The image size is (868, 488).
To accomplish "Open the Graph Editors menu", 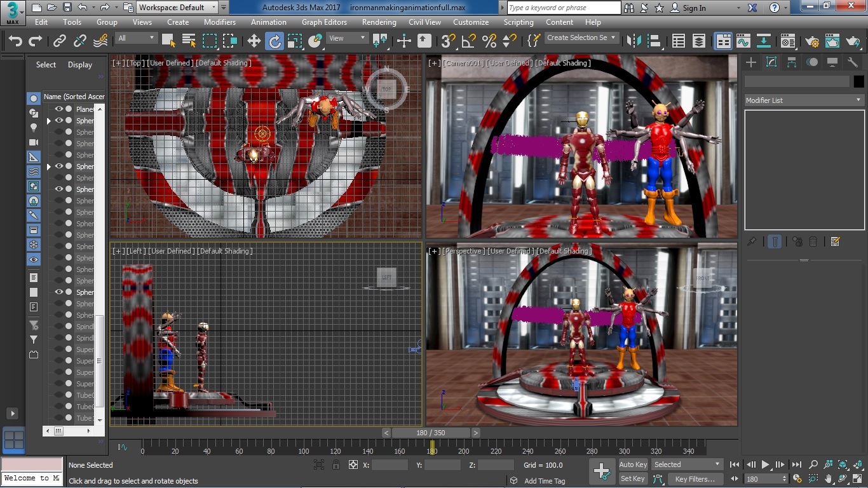I will click(x=324, y=22).
